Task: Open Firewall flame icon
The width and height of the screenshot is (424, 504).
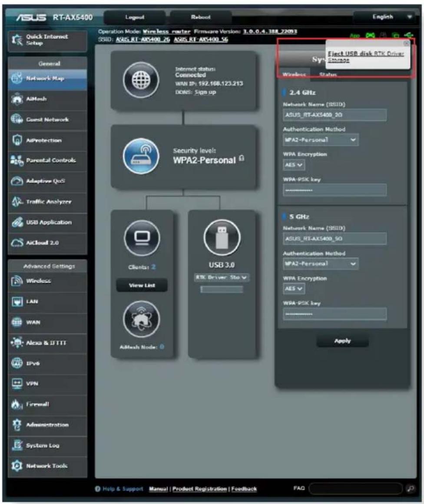Action: tap(17, 404)
